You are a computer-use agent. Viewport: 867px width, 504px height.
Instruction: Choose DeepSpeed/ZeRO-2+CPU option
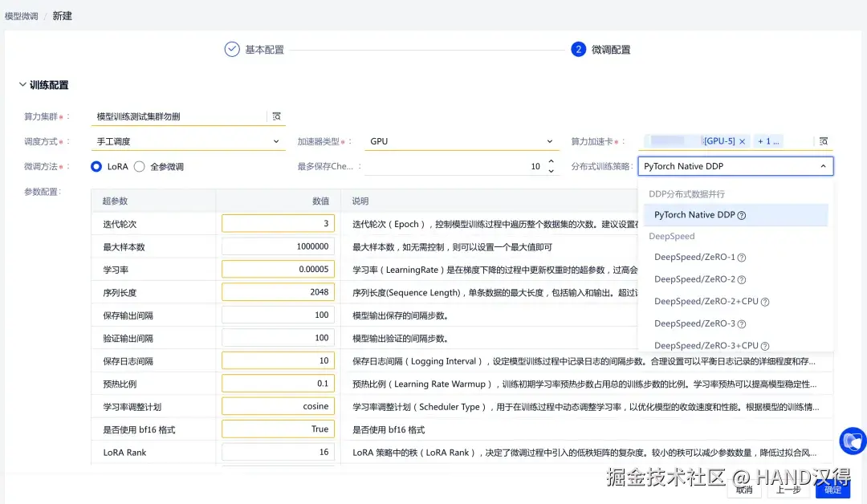pyautogui.click(x=735, y=301)
